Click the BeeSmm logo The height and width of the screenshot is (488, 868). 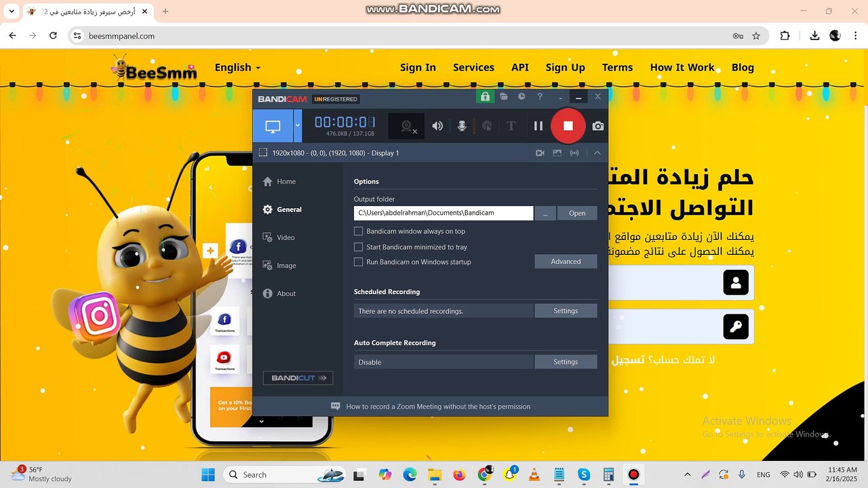(153, 68)
